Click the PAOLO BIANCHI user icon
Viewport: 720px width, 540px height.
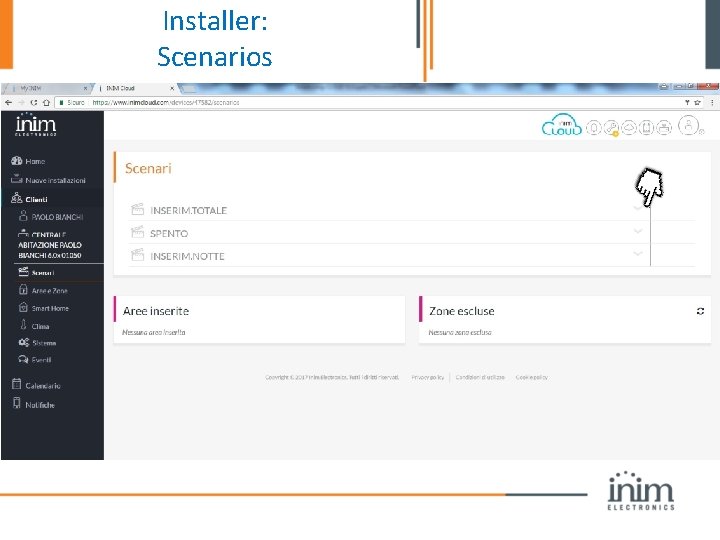click(x=23, y=215)
